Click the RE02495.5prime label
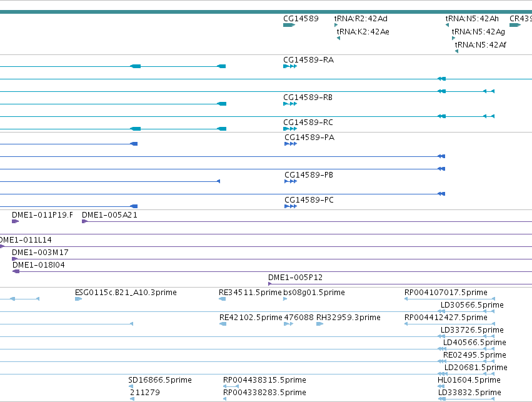This screenshot has width=532, height=402. 474,356
